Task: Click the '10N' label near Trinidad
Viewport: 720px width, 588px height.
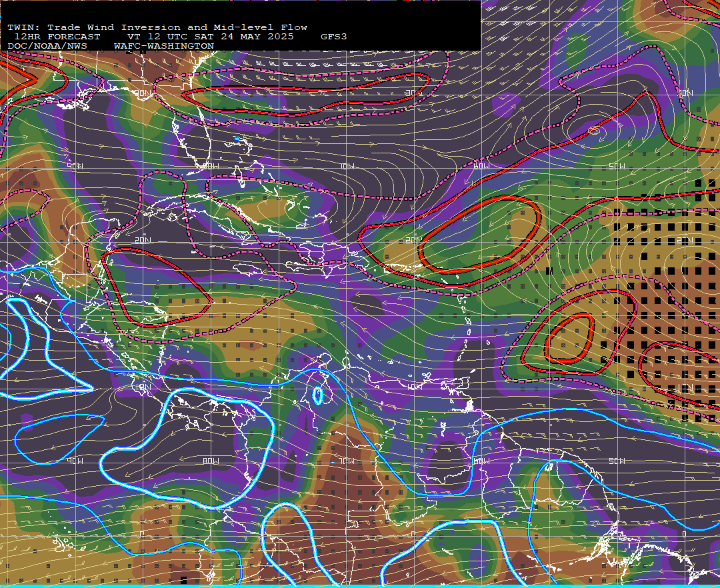Action: click(x=415, y=387)
